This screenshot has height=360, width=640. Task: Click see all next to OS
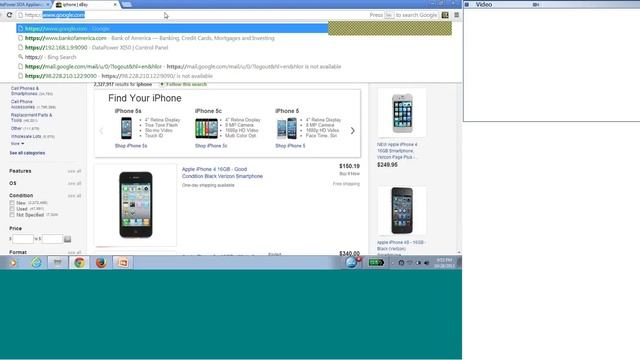[74, 184]
